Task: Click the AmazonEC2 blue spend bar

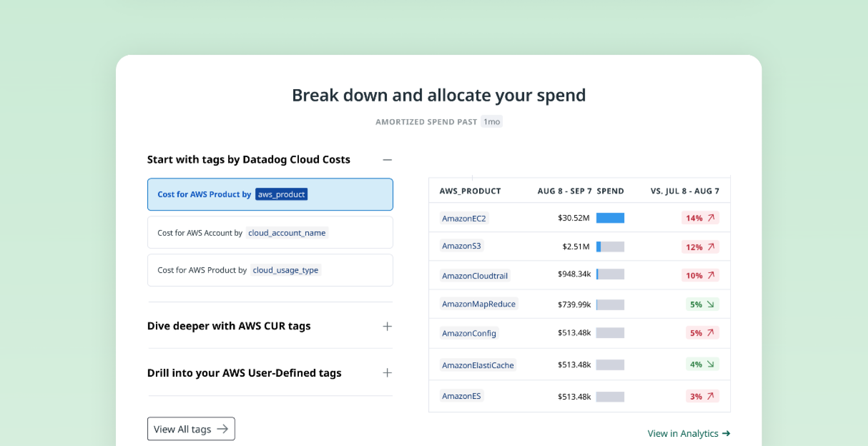Action: pyautogui.click(x=610, y=218)
